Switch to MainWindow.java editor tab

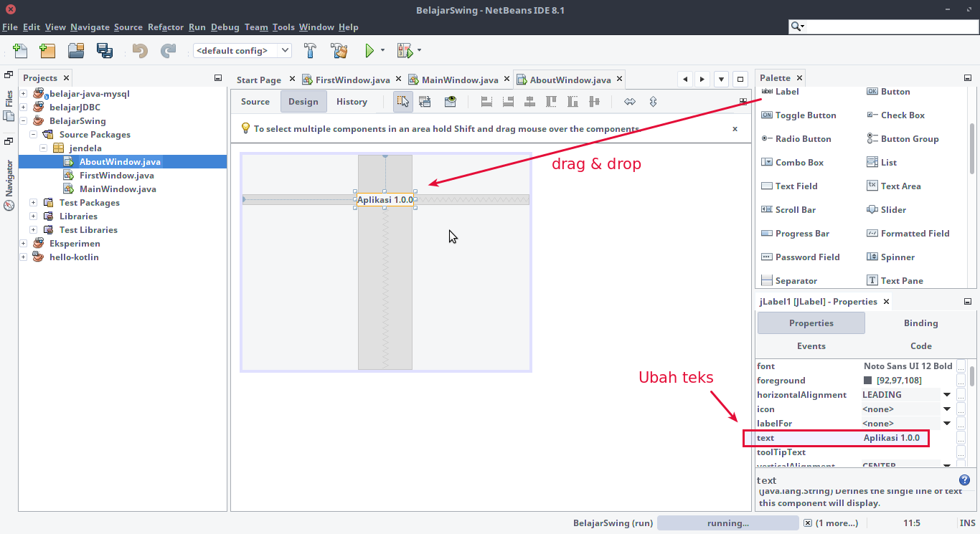coord(459,80)
